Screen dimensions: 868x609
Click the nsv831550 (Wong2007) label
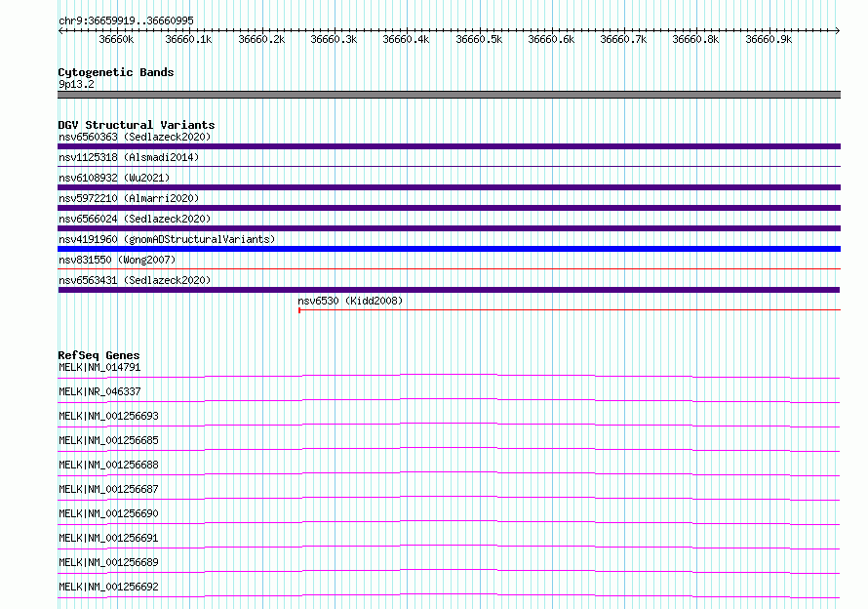[x=117, y=260]
